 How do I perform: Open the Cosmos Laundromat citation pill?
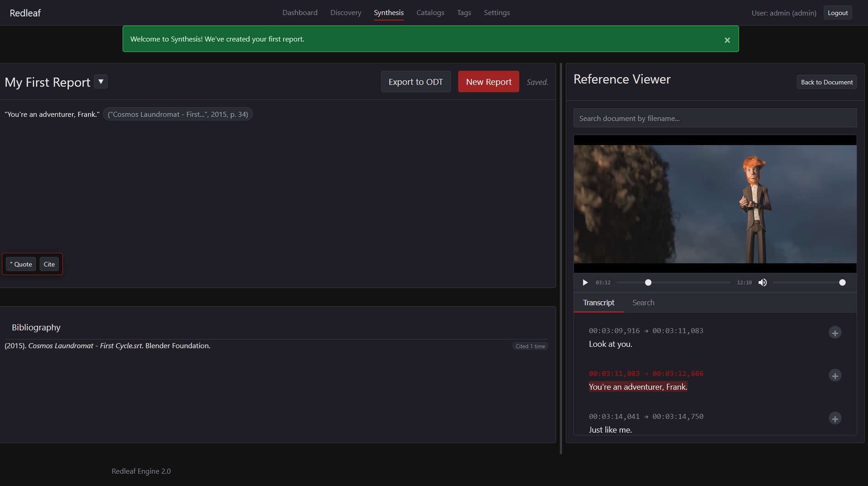point(178,114)
